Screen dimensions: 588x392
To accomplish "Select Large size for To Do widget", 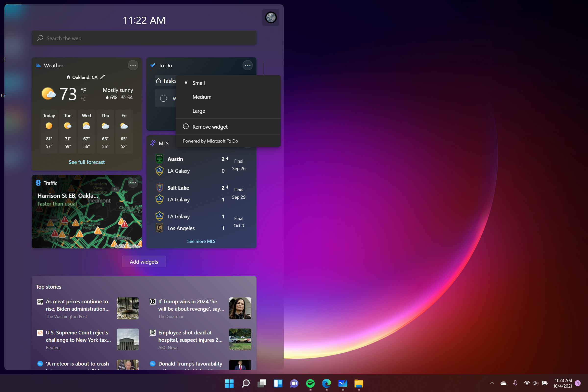I will [199, 111].
